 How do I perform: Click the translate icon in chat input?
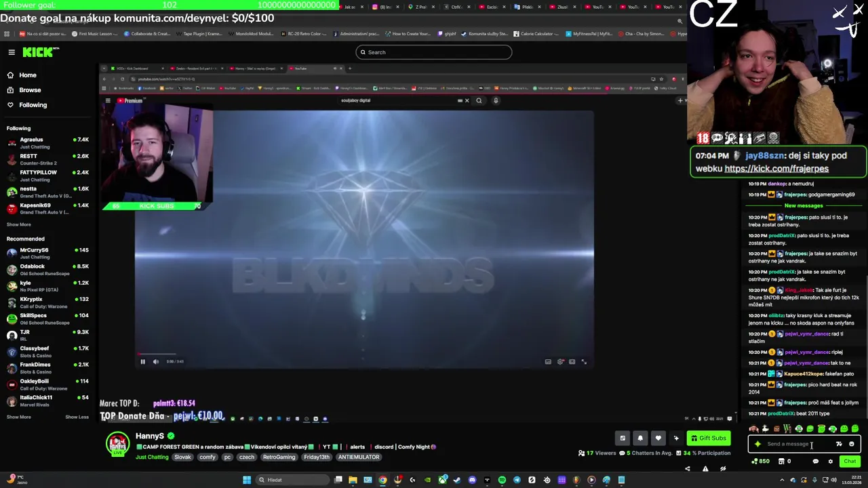839,444
